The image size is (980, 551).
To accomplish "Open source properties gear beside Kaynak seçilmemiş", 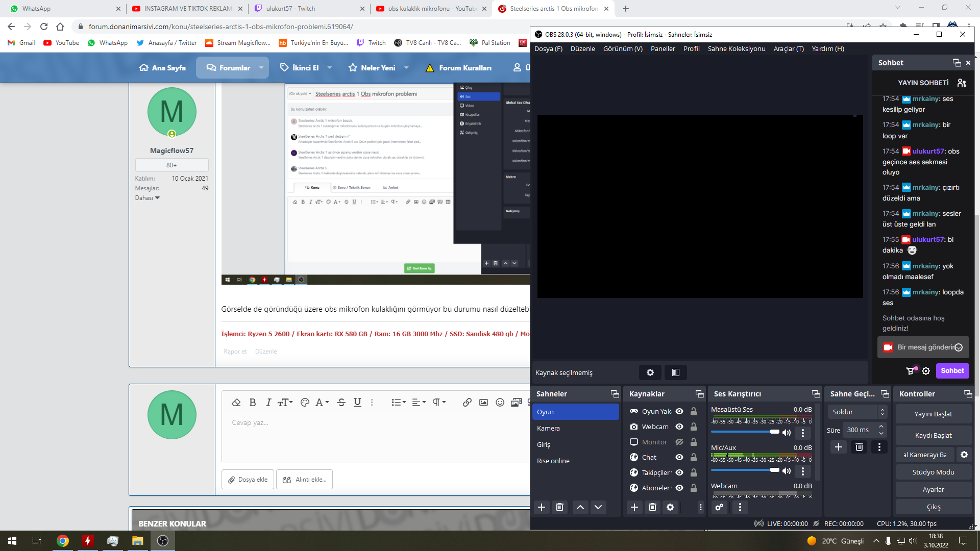I will (x=650, y=372).
